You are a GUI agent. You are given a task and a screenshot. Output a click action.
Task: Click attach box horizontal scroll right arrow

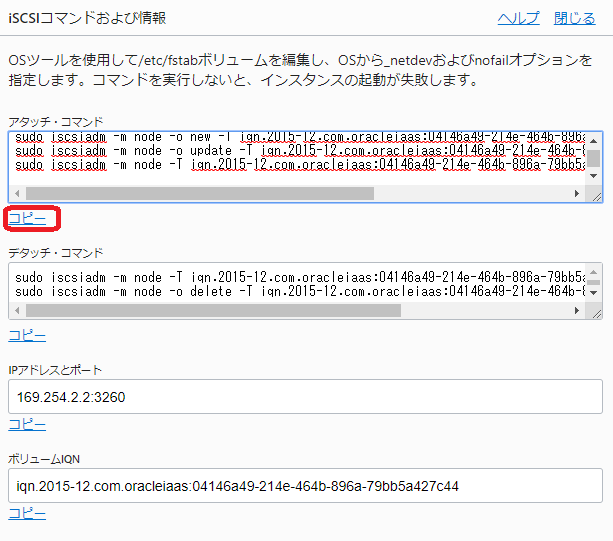[578, 193]
